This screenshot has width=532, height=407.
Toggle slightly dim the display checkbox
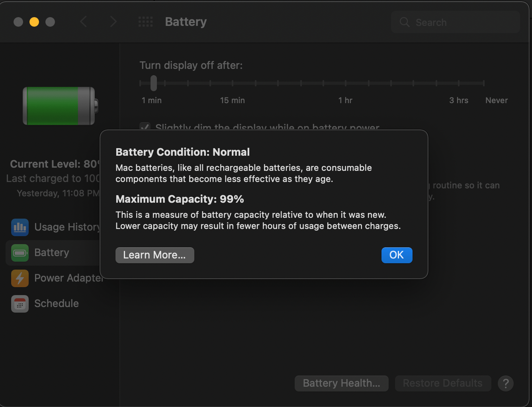click(x=145, y=127)
